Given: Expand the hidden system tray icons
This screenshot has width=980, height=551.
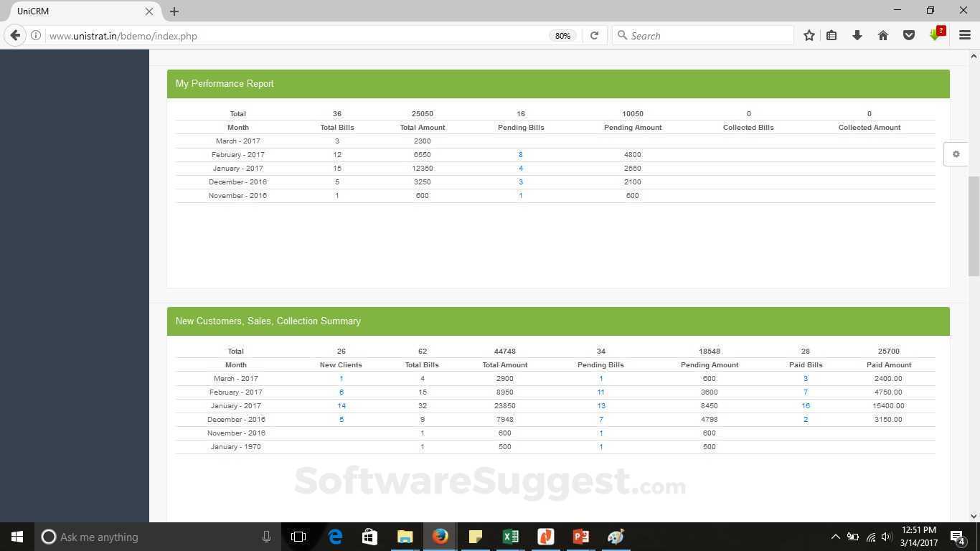Looking at the screenshot, I should 835,537.
